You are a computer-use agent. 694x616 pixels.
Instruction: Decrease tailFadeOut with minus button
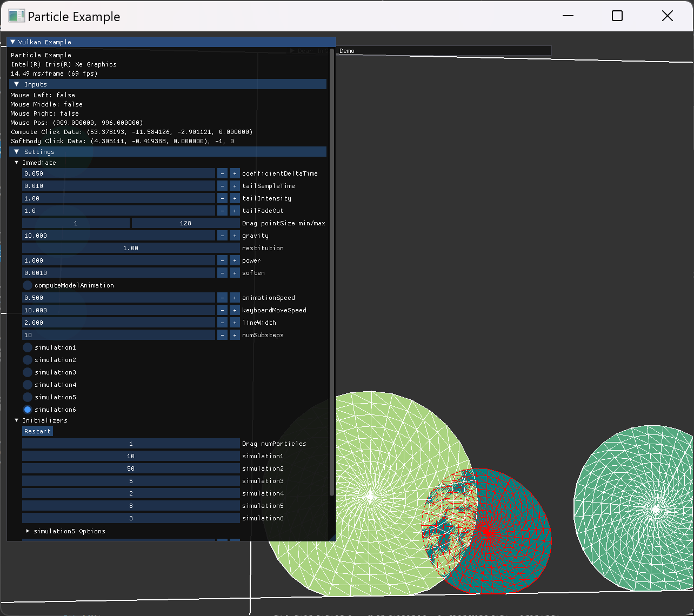222,211
